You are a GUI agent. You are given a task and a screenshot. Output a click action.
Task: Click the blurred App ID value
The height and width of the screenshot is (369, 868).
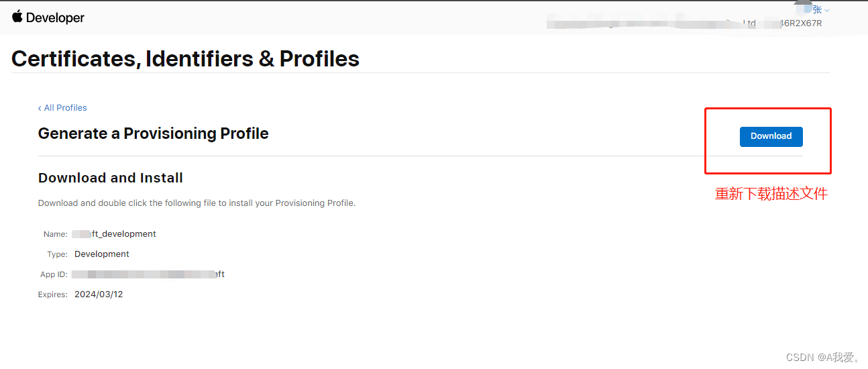148,274
